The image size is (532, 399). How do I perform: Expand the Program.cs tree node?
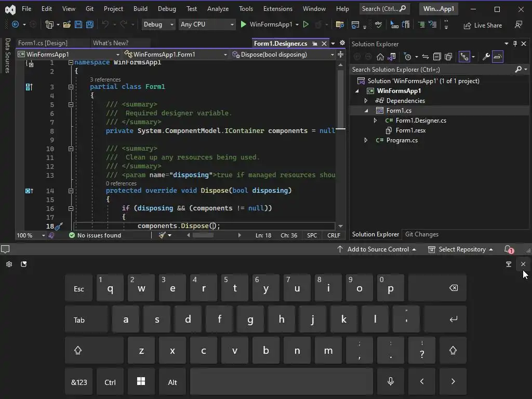pos(366,140)
